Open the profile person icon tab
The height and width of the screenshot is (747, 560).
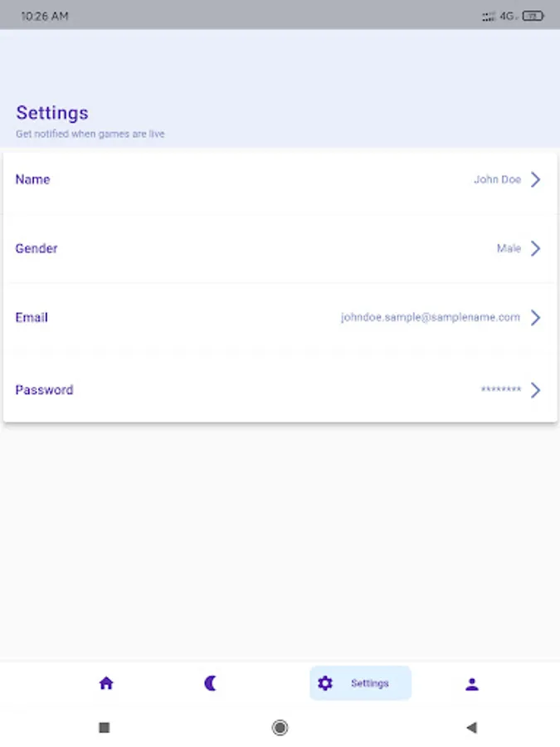(x=472, y=684)
